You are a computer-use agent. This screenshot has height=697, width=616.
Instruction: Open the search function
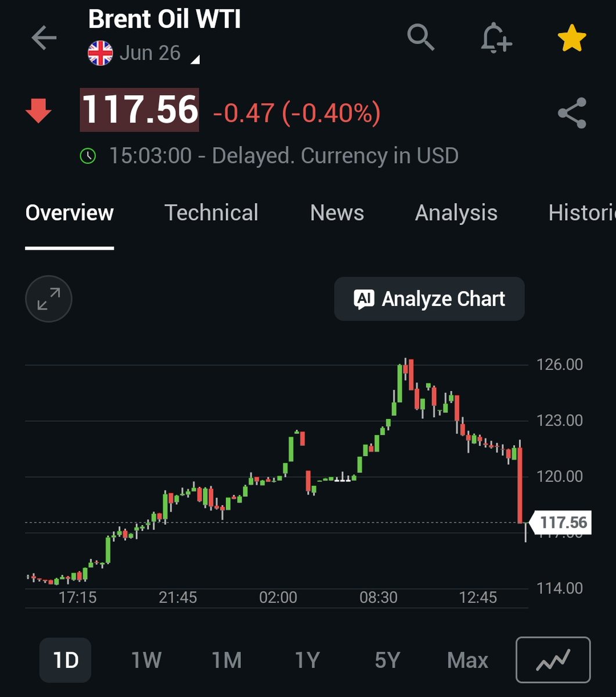tap(421, 39)
